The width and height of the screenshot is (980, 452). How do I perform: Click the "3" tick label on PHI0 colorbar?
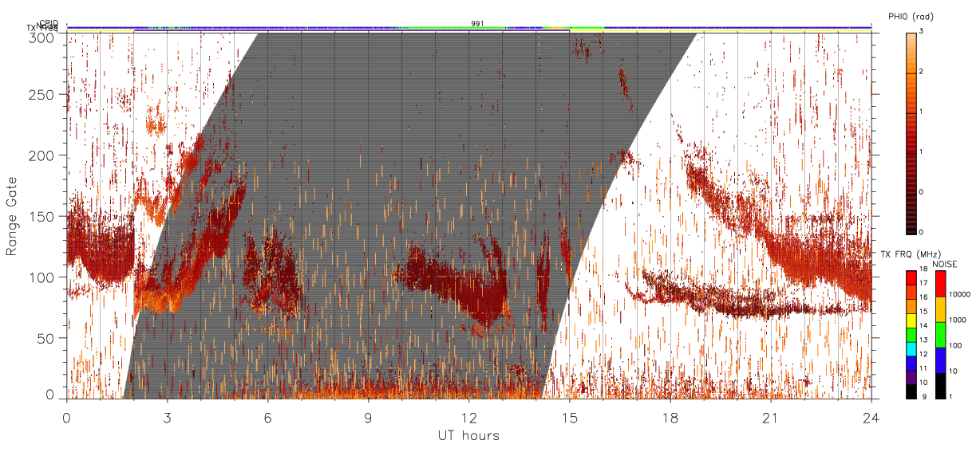point(923,32)
